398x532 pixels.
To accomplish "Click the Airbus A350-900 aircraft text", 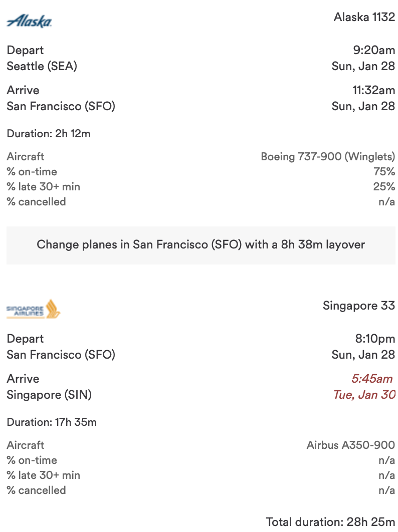I will 350,445.
